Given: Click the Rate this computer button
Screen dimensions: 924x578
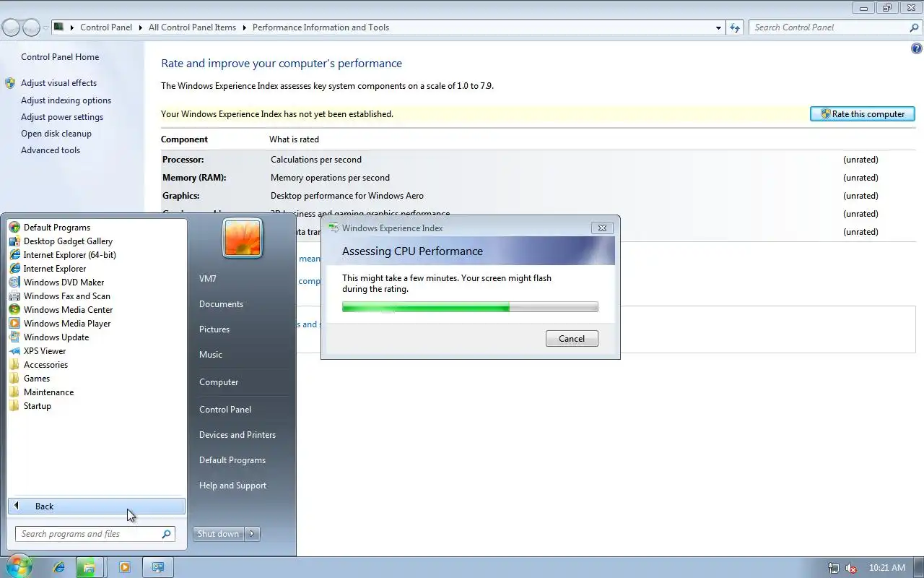Looking at the screenshot, I should point(863,114).
